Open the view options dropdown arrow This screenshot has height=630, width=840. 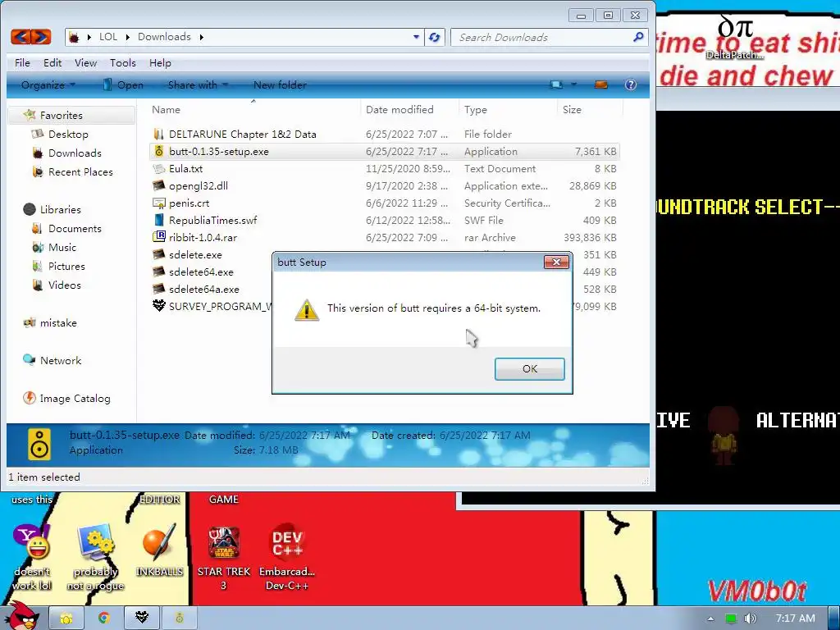tap(573, 84)
